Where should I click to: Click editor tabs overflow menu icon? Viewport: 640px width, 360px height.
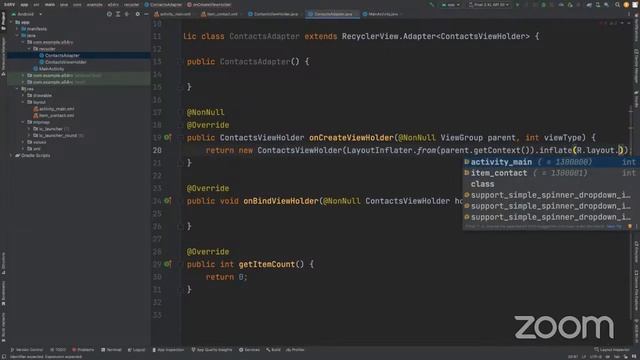629,14
